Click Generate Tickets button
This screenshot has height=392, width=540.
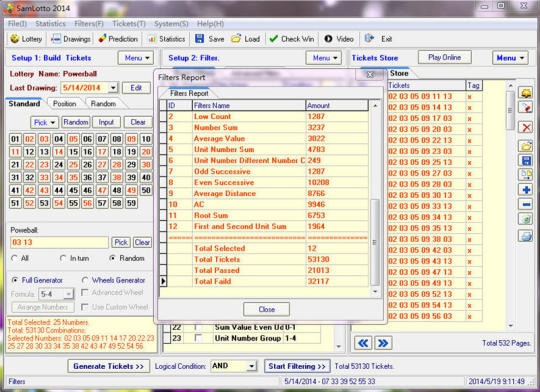[x=108, y=366]
